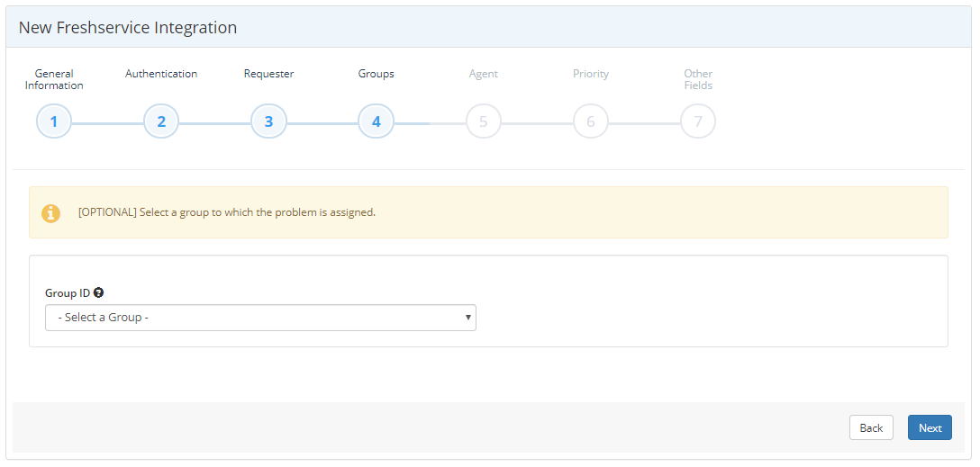The image size is (980, 467).
Task: Click the yellow info icon in the banner
Action: pos(51,213)
